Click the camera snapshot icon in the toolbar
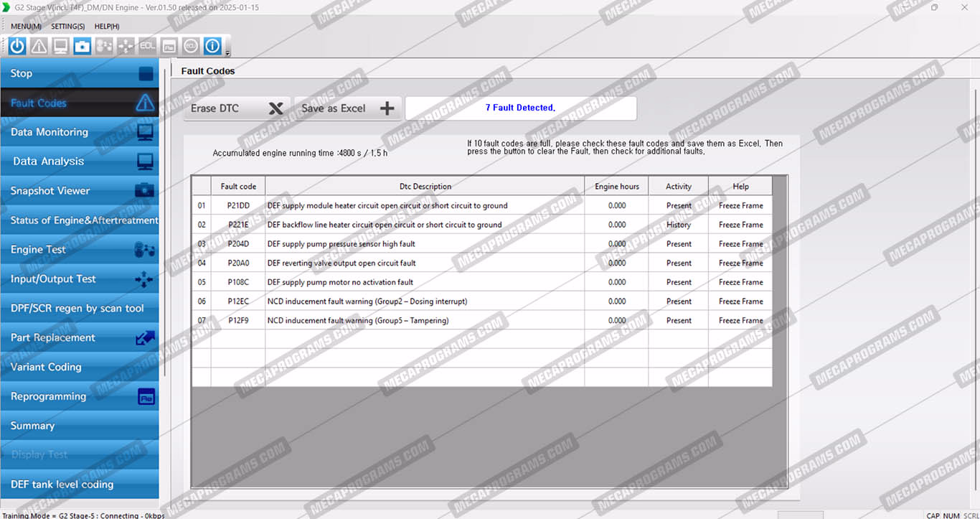The width and height of the screenshot is (980, 519). point(83,46)
